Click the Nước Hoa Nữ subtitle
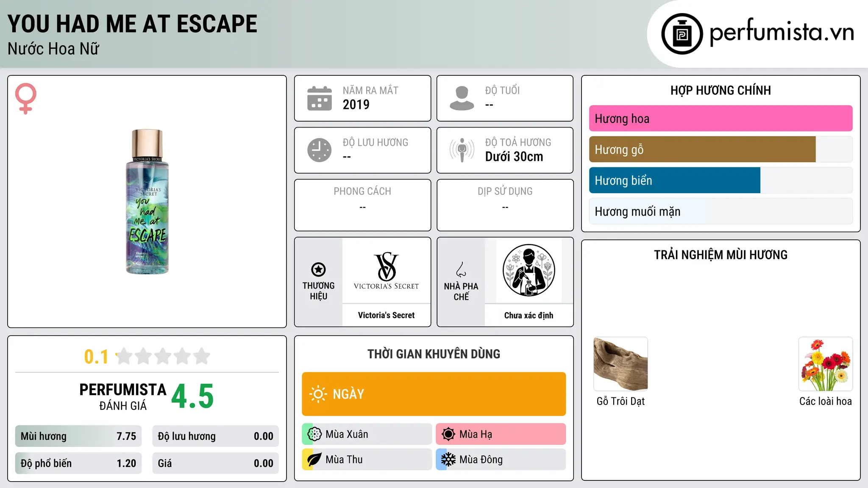 53,49
